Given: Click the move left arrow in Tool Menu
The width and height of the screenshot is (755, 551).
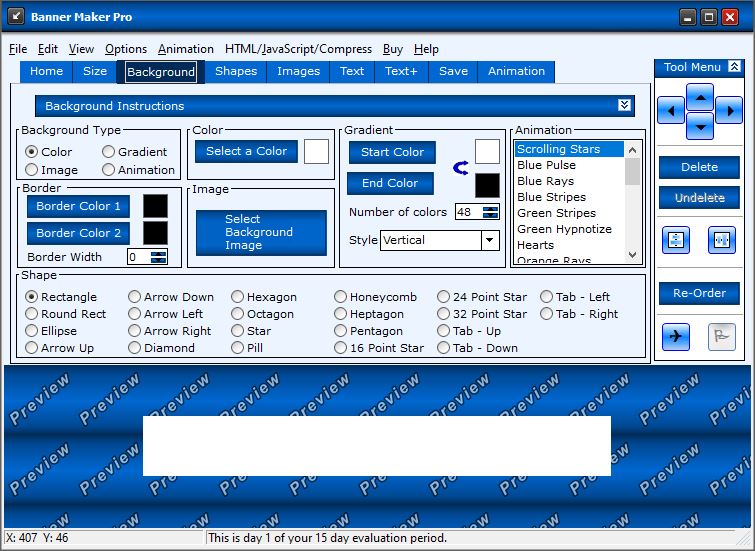Looking at the screenshot, I should click(671, 110).
